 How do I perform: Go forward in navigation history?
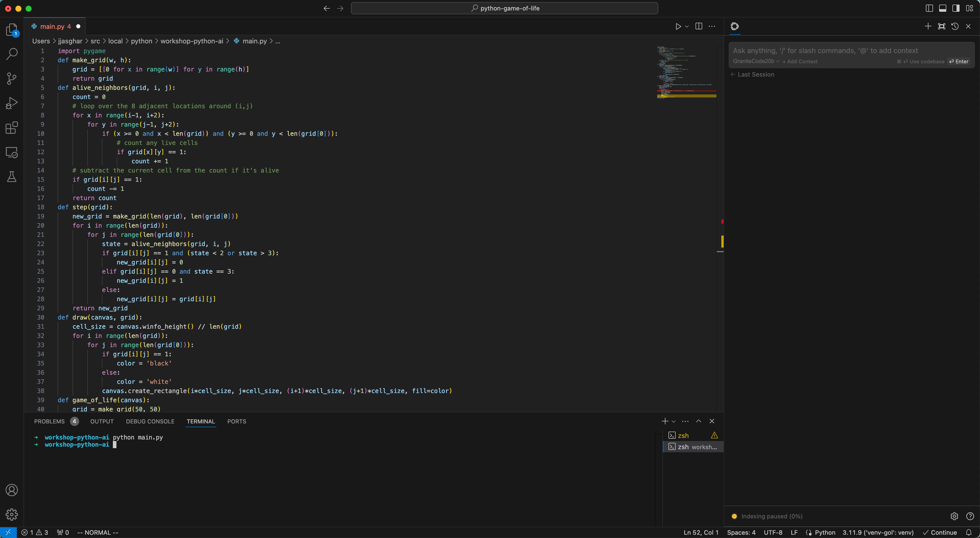pos(340,8)
